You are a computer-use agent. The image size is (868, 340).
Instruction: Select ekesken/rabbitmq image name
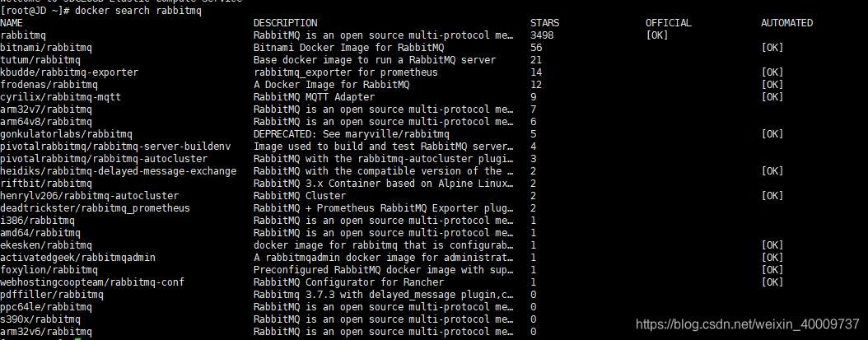pos(46,245)
